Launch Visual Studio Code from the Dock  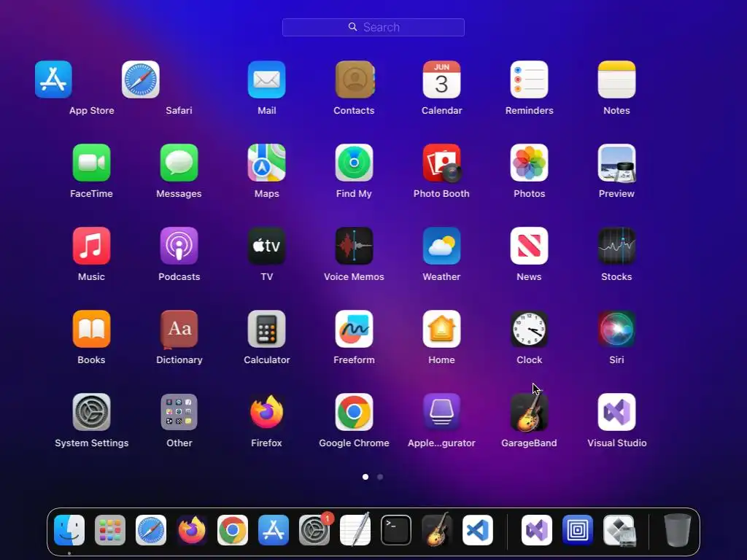tap(478, 530)
